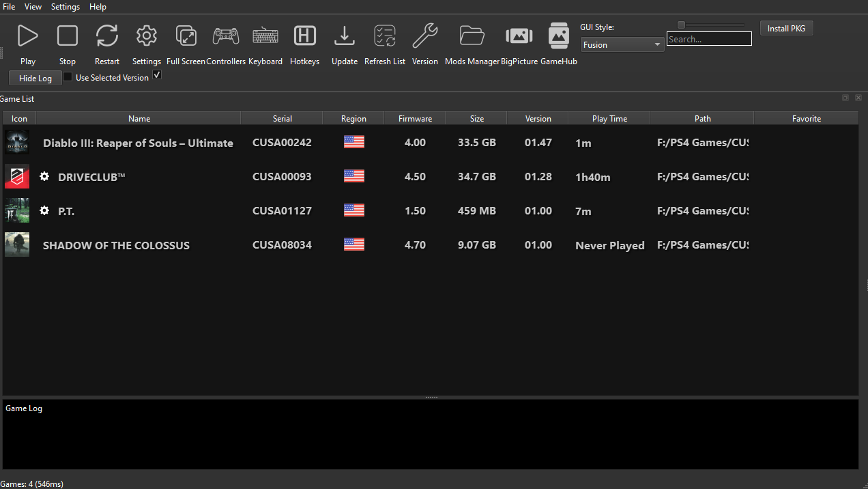The height and width of the screenshot is (489, 868).
Task: Click the Update download icon
Action: (x=345, y=36)
